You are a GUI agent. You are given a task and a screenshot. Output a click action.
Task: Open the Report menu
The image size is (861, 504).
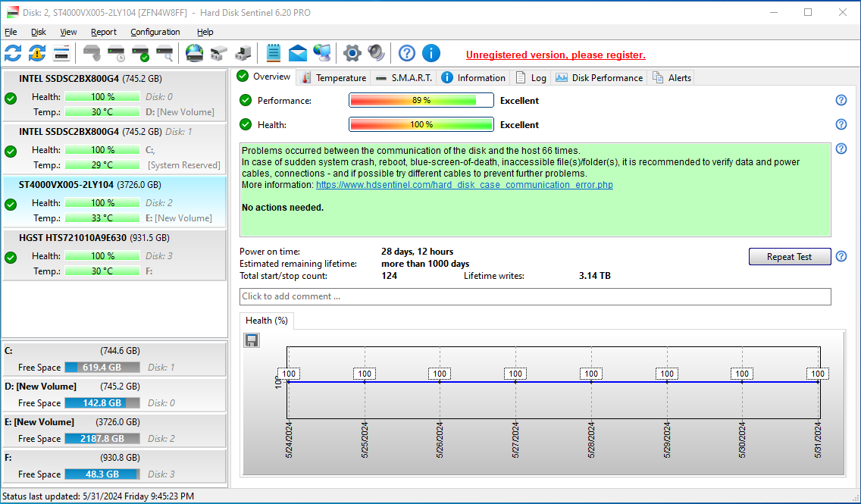point(104,32)
